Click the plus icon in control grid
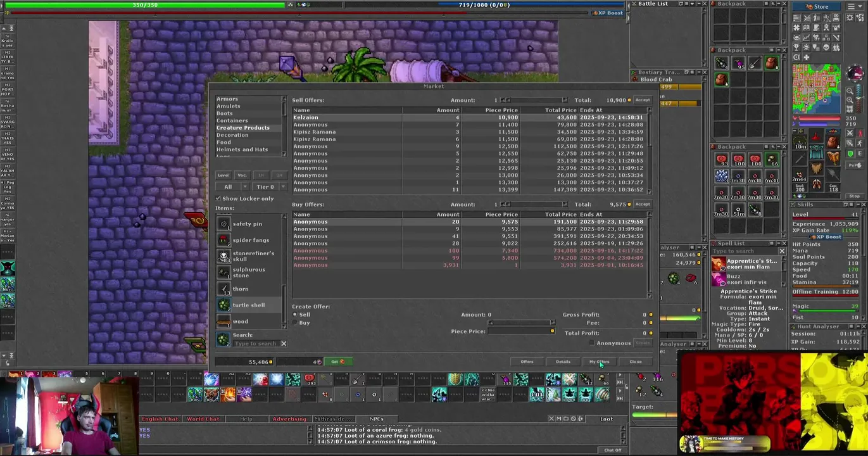This screenshot has width=868, height=456. pyautogui.click(x=807, y=57)
